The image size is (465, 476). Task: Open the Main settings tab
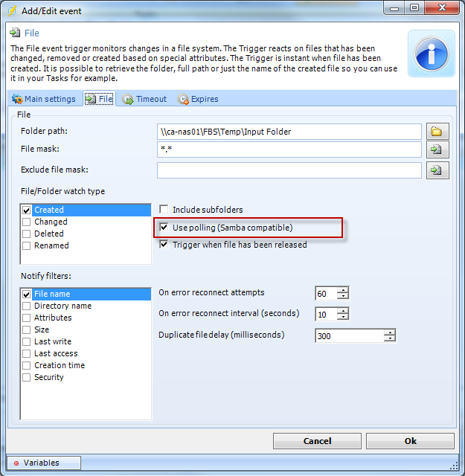(x=44, y=99)
